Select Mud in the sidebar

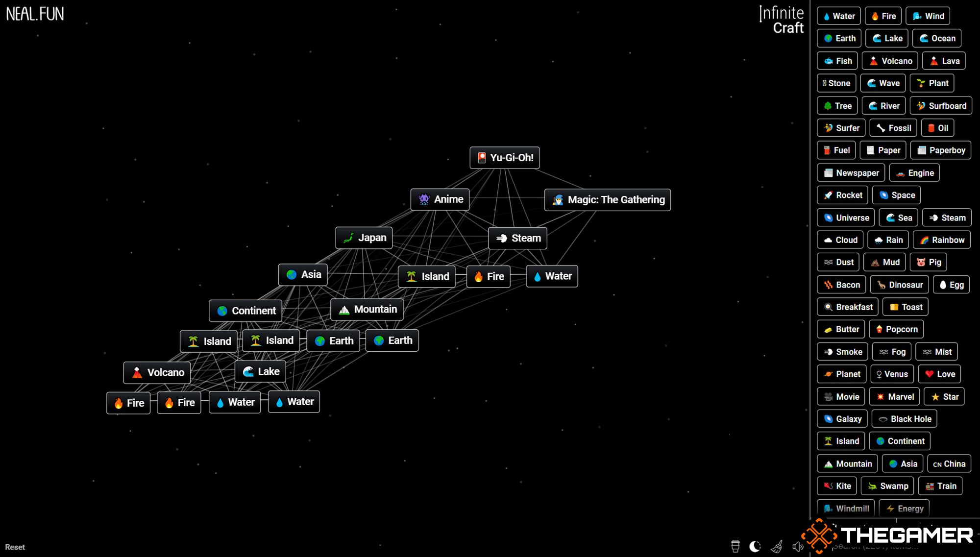pyautogui.click(x=884, y=262)
